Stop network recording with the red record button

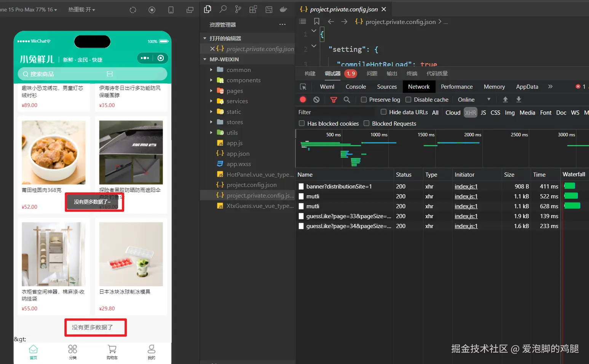pos(303,99)
